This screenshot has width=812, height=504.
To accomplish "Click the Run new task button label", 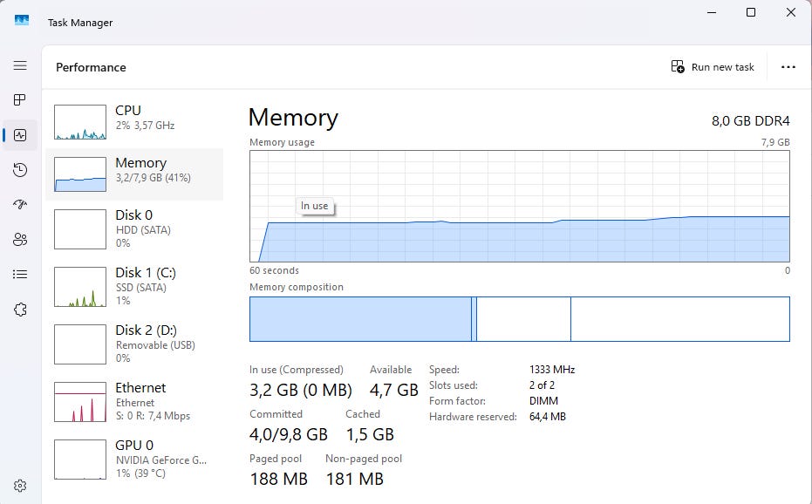I will [x=722, y=67].
